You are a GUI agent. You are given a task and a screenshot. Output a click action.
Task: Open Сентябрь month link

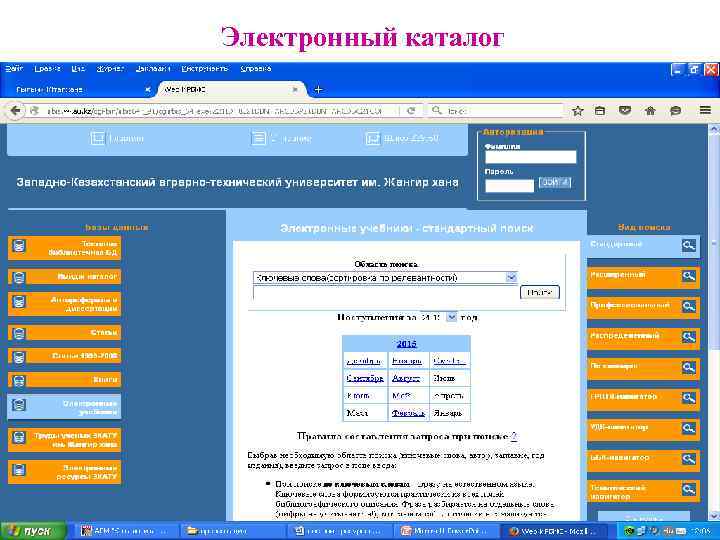[x=365, y=378]
